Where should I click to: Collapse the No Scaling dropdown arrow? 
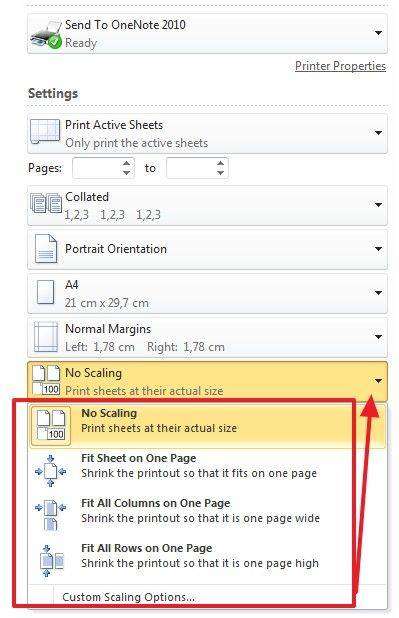(378, 381)
